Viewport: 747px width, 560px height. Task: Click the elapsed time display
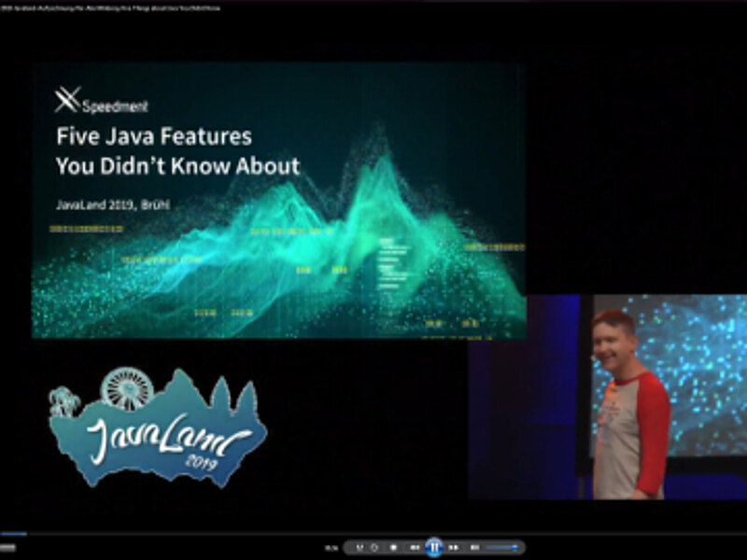coord(331,548)
